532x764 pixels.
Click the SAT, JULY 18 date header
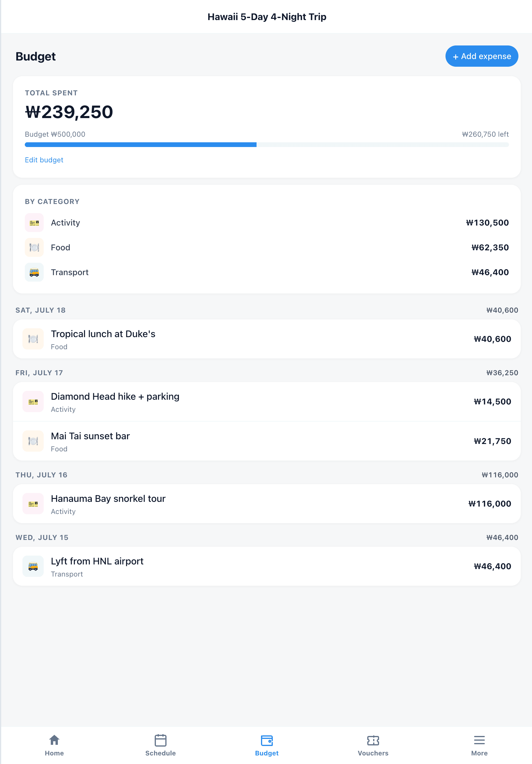[40, 310]
